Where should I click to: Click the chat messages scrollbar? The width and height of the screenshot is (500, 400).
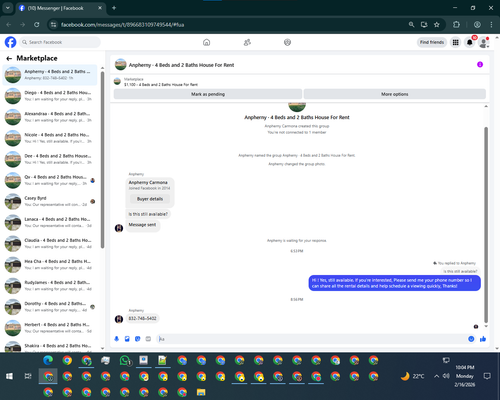point(486,225)
